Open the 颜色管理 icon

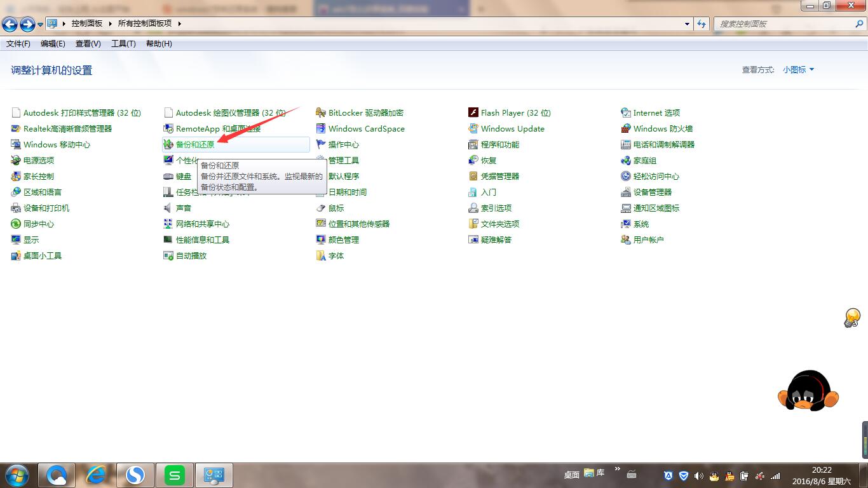coord(321,240)
